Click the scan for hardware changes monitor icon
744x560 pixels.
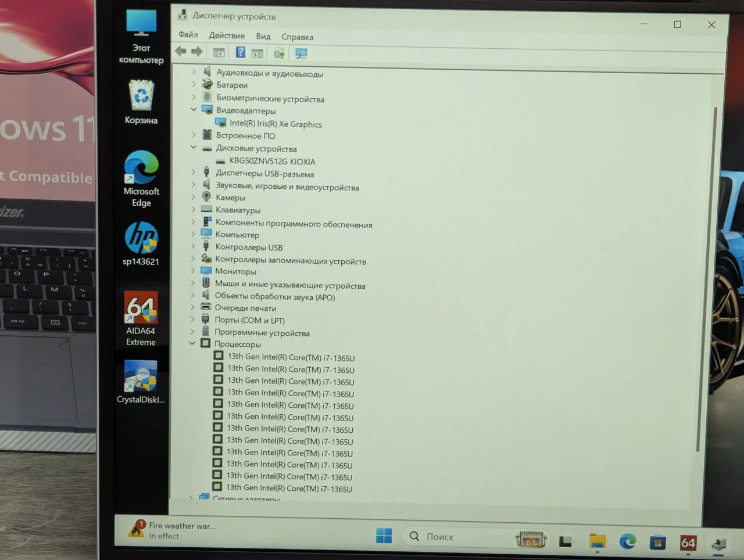301,54
